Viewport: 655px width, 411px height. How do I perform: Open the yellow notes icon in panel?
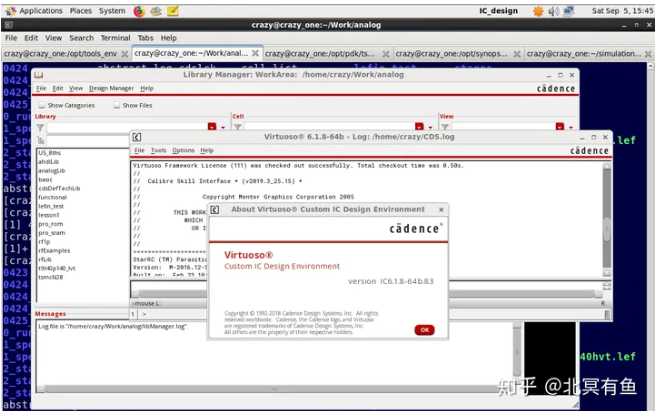[x=173, y=11]
